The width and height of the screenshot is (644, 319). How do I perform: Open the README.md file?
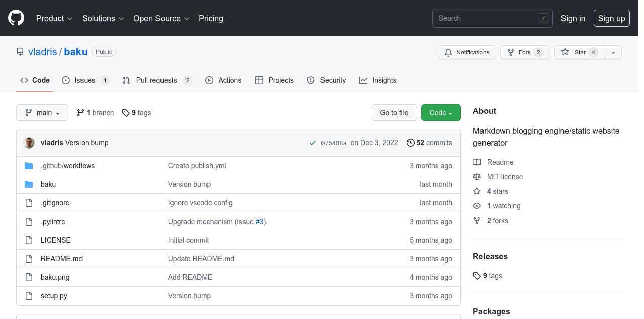click(x=61, y=259)
